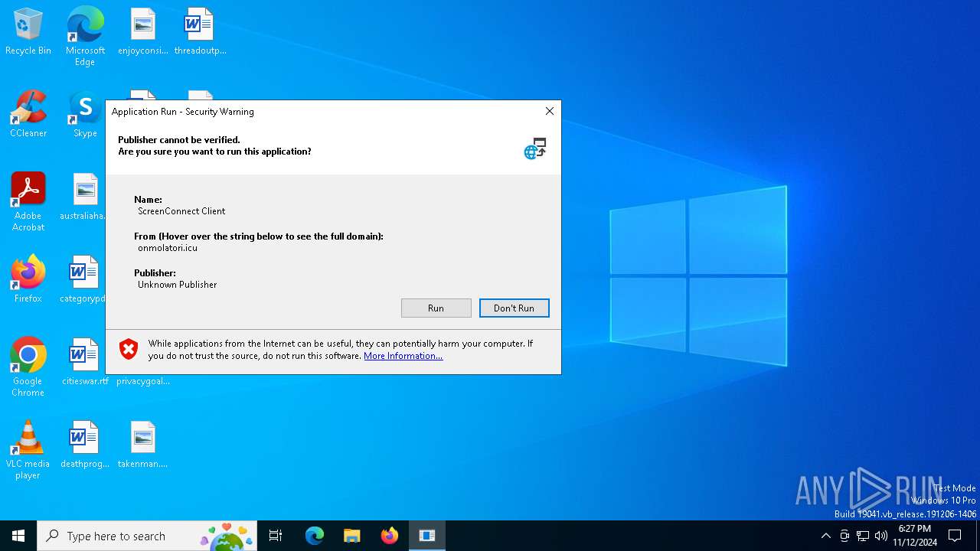Open Task View on the taskbar
Image resolution: width=980 pixels, height=551 pixels.
276,536
